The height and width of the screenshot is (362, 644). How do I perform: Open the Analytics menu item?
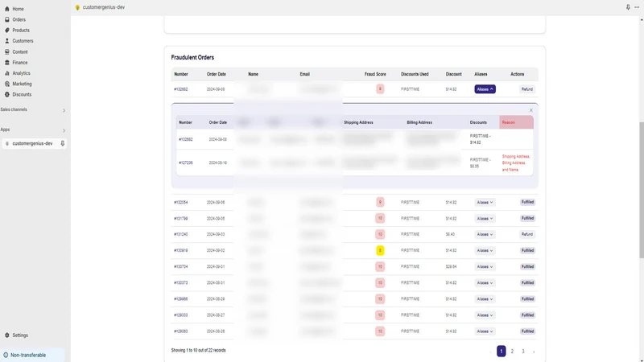click(21, 73)
